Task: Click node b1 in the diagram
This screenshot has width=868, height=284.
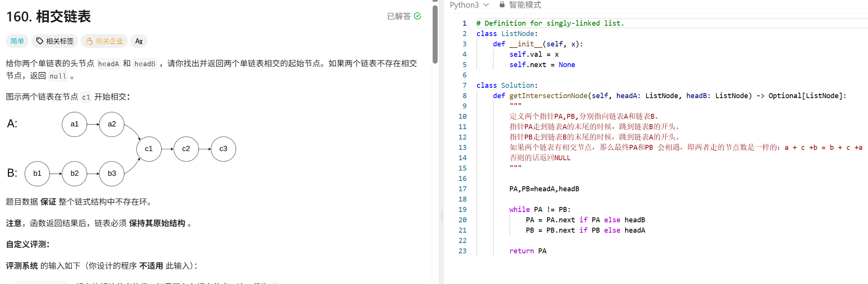Action: (x=37, y=174)
